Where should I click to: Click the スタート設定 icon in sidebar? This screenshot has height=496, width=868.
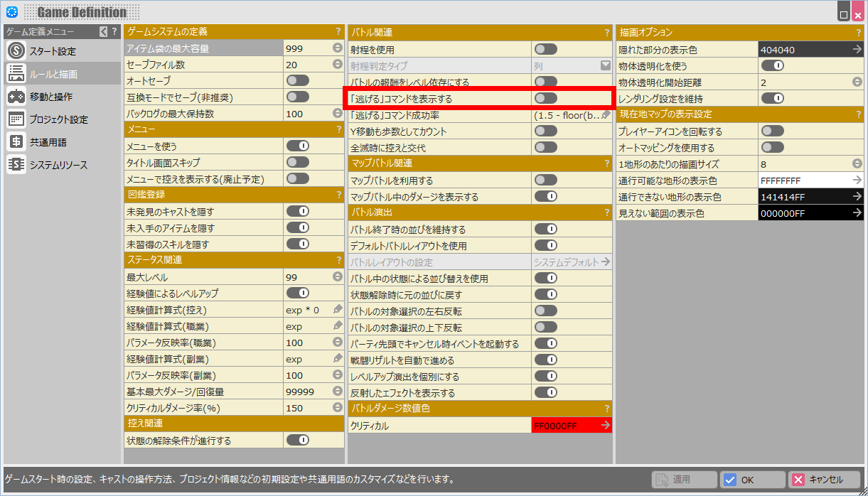tap(16, 51)
